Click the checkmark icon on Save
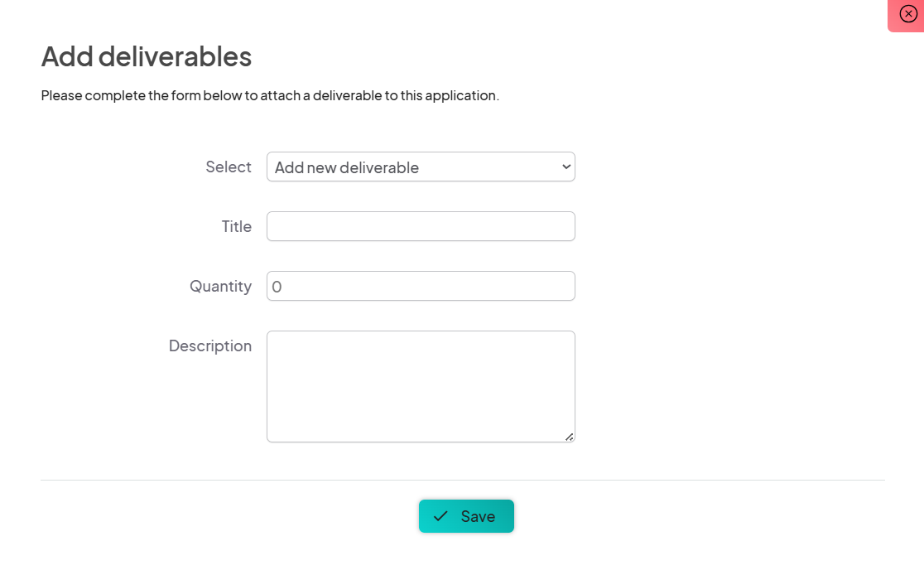The image size is (924, 575). 440,516
